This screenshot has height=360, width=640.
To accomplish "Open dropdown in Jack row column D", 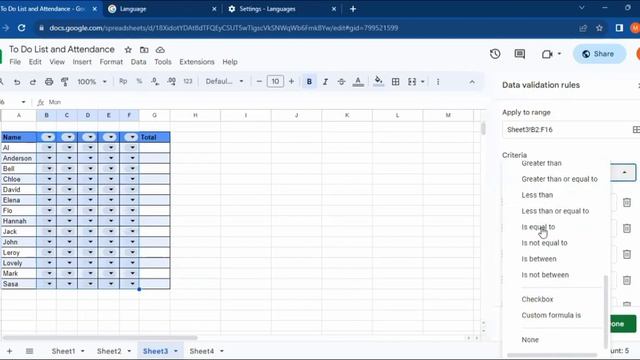I will point(90,231).
